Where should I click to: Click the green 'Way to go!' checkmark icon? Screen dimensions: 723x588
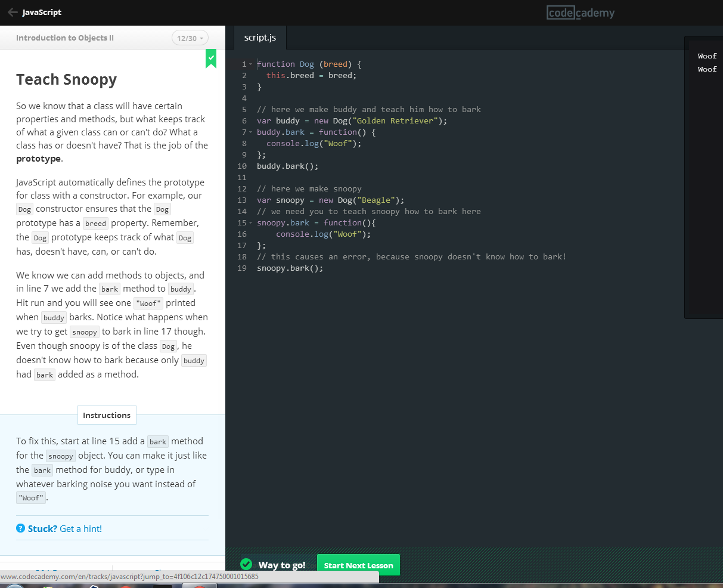click(x=246, y=564)
